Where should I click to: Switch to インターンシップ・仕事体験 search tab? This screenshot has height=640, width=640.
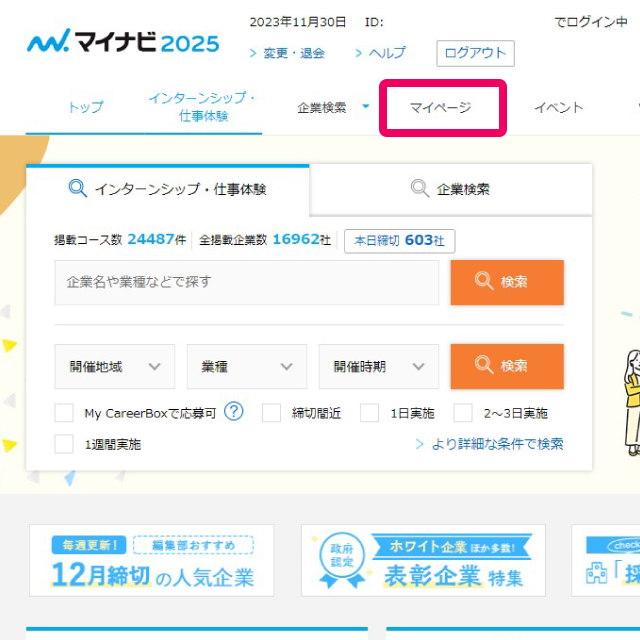[x=168, y=189]
